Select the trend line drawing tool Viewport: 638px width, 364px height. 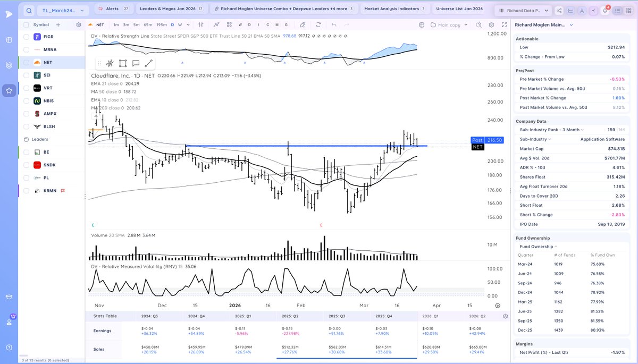click(148, 63)
